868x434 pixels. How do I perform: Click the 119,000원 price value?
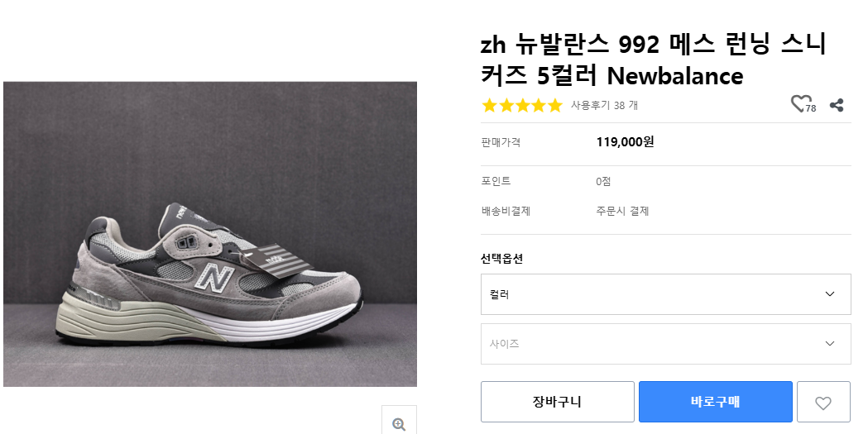pyautogui.click(x=625, y=142)
